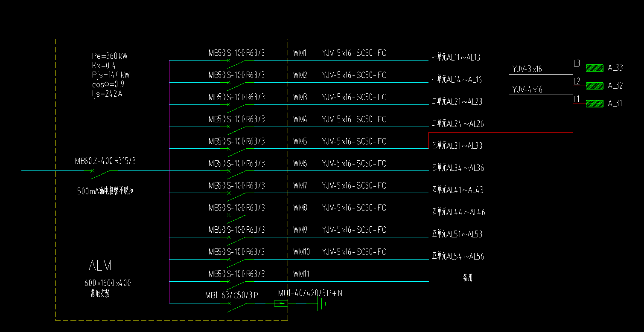Select the 二单元AL21~AL23 destination label
The height and width of the screenshot is (332, 644).
[457, 102]
